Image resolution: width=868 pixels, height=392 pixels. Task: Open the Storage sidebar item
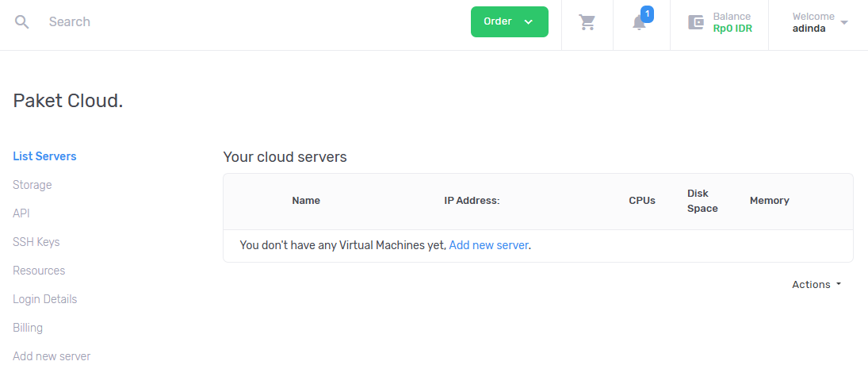click(x=33, y=185)
